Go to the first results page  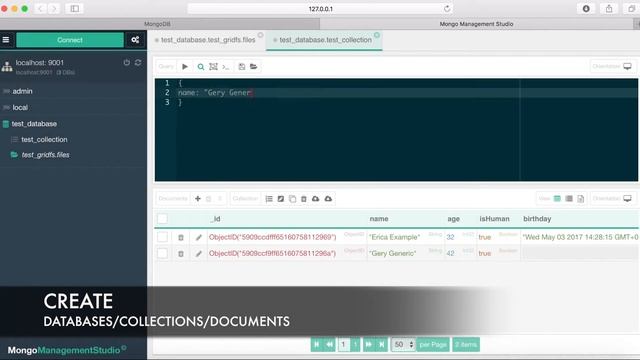(x=316, y=344)
